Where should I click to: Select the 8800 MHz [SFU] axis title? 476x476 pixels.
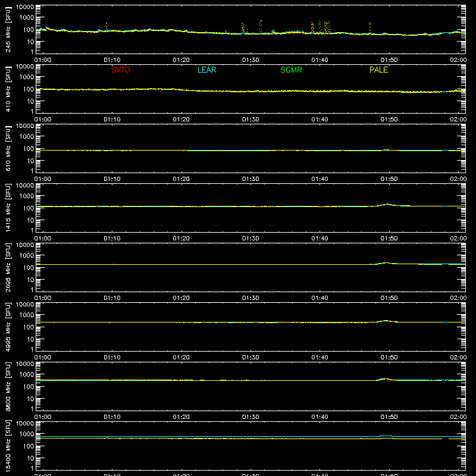8,386
